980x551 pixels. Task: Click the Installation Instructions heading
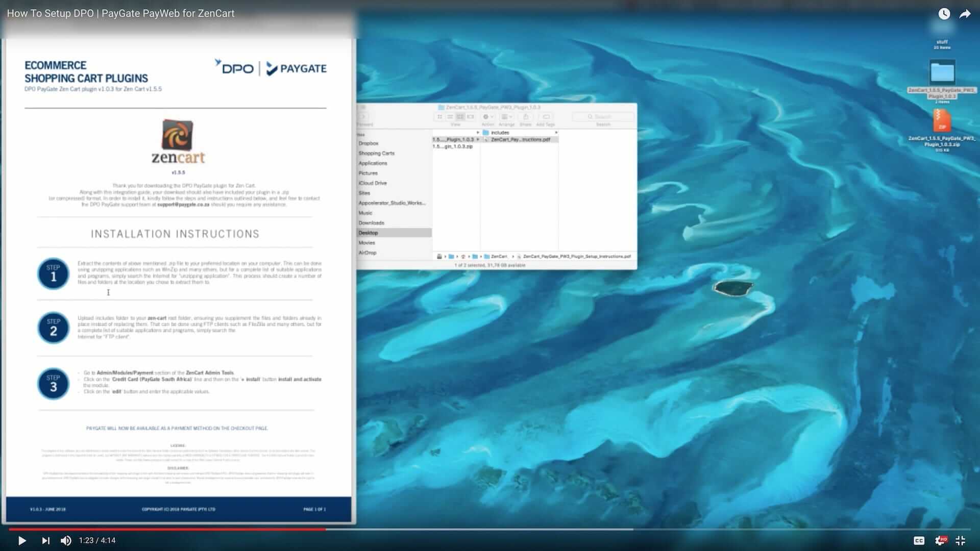point(175,234)
